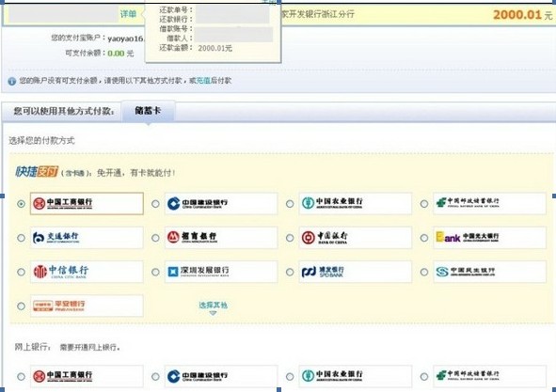This screenshot has height=392, width=556.
Task: Choose the 交通银行 radio button
Action: click(21, 238)
